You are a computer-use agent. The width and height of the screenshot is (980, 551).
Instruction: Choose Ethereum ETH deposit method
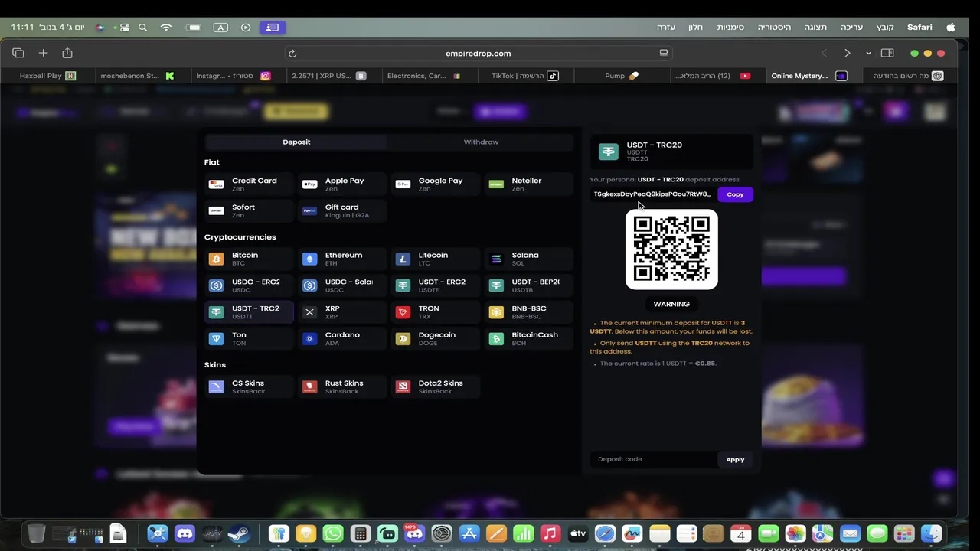click(342, 259)
